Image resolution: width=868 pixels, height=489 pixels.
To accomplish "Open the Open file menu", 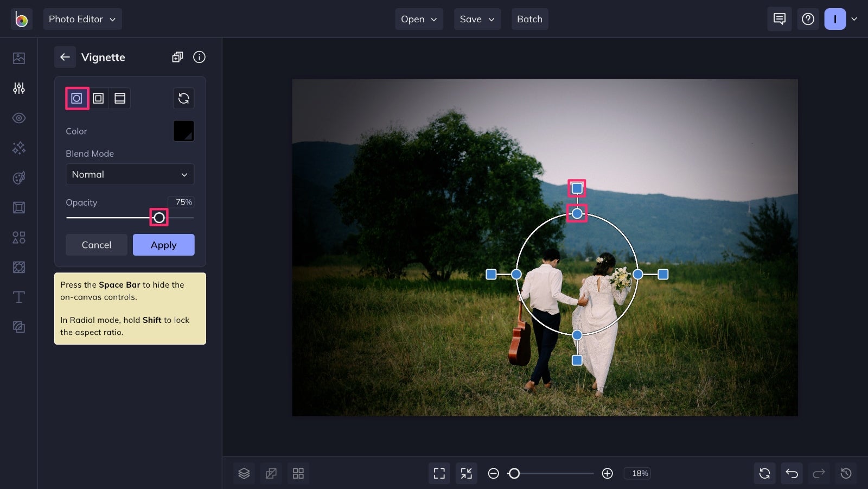I will tap(419, 19).
